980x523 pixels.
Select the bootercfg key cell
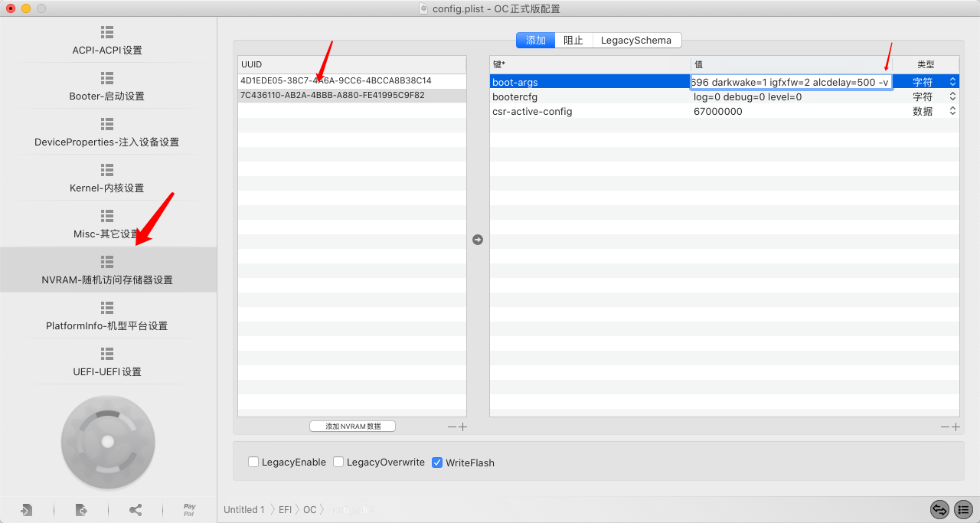590,96
